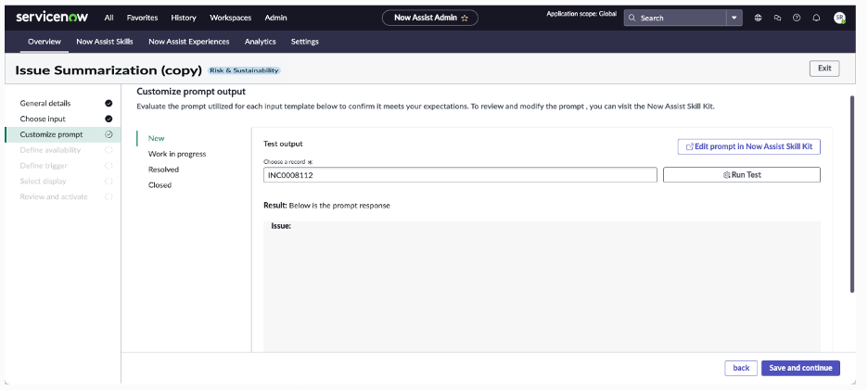Select the Resolved input template
The width and height of the screenshot is (868, 391).
163,170
